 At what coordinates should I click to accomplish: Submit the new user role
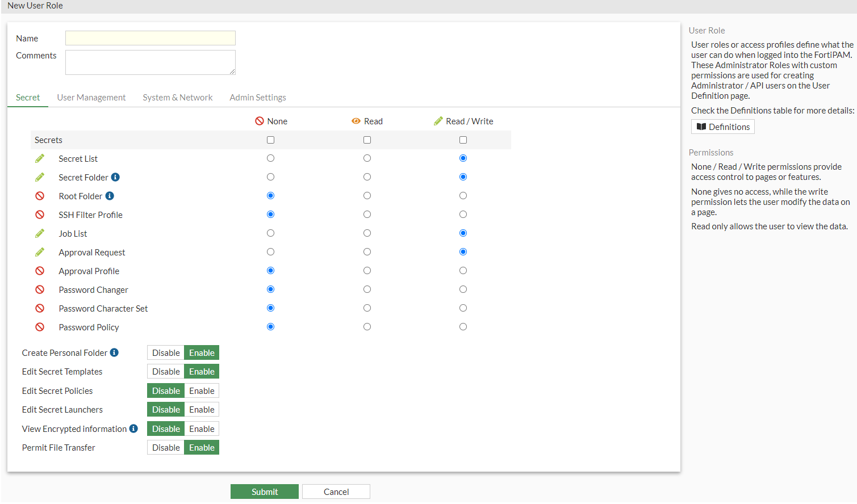click(x=264, y=491)
